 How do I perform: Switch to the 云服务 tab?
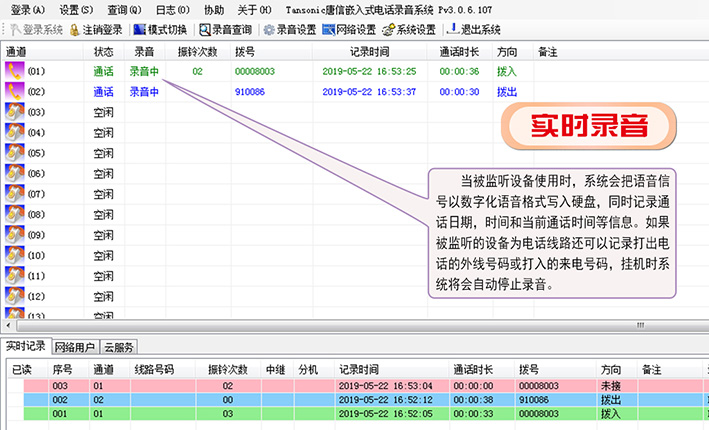118,347
